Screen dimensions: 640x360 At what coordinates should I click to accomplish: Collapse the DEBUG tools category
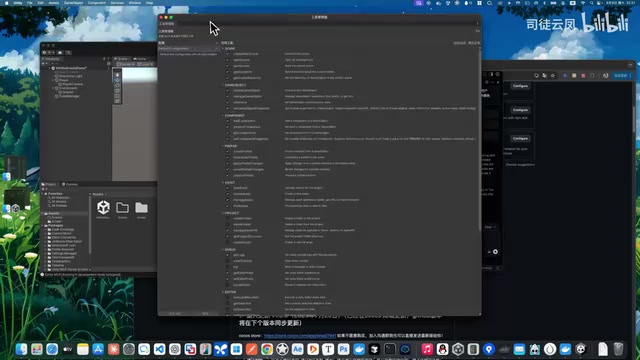coord(223,249)
